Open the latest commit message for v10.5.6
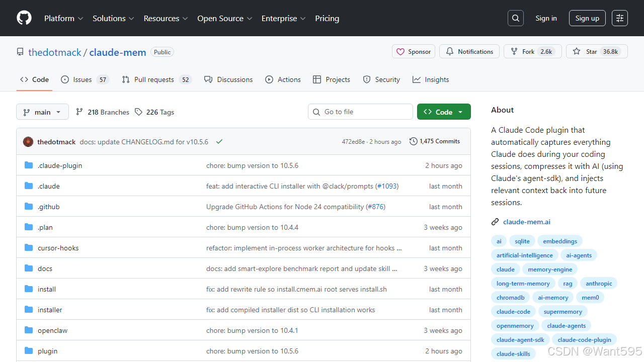Image resolution: width=644 pixels, height=362 pixels. (x=144, y=142)
